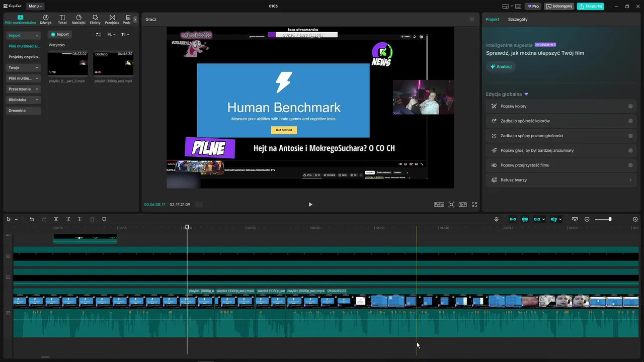Open the layout selector icon in title bar
The height and width of the screenshot is (362, 644).
pyautogui.click(x=506, y=6)
